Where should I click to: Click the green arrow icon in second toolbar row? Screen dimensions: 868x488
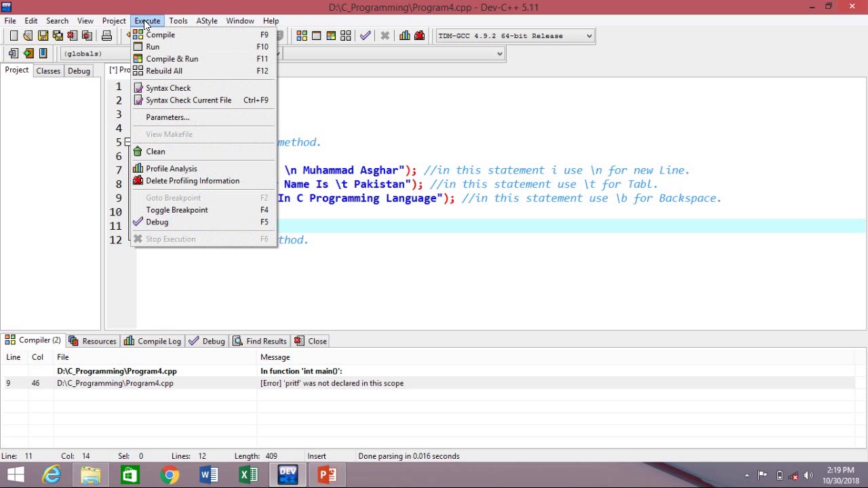[28, 54]
